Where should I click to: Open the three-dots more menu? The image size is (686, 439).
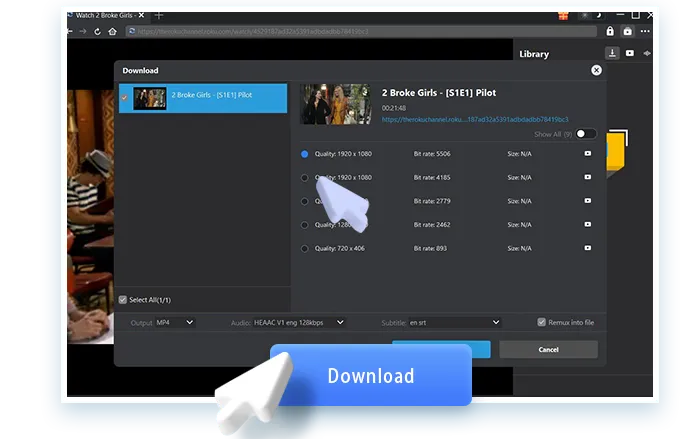click(x=645, y=31)
